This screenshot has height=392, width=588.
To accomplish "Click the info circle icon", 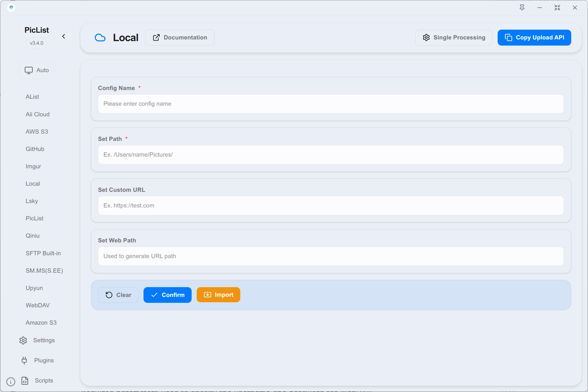I will coord(11,382).
